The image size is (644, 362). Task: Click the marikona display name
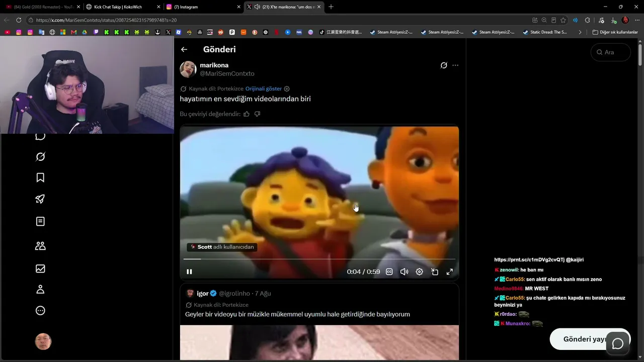click(x=214, y=65)
